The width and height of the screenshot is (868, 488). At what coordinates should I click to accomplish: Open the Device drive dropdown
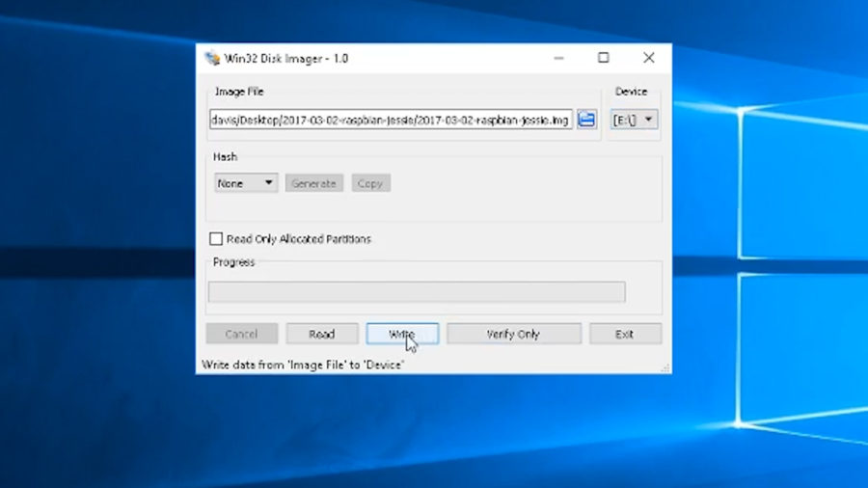tap(635, 120)
